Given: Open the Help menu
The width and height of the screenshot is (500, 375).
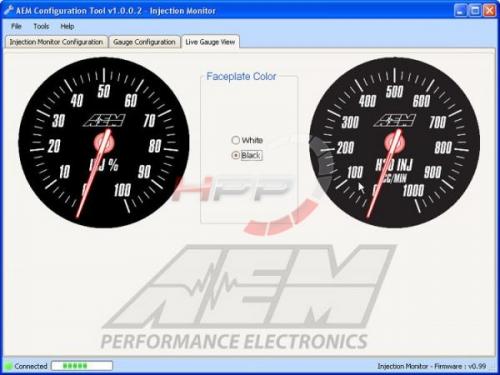Looking at the screenshot, I should tap(67, 26).
